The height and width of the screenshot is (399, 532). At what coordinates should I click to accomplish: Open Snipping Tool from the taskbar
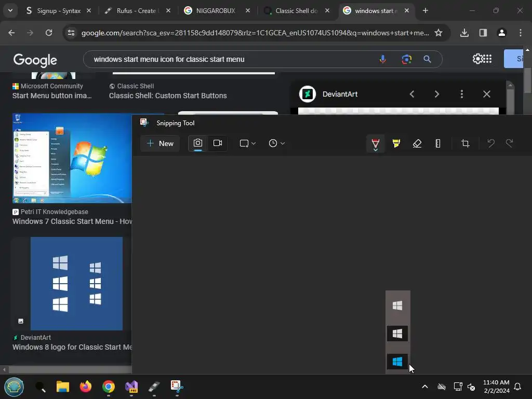pos(177,387)
